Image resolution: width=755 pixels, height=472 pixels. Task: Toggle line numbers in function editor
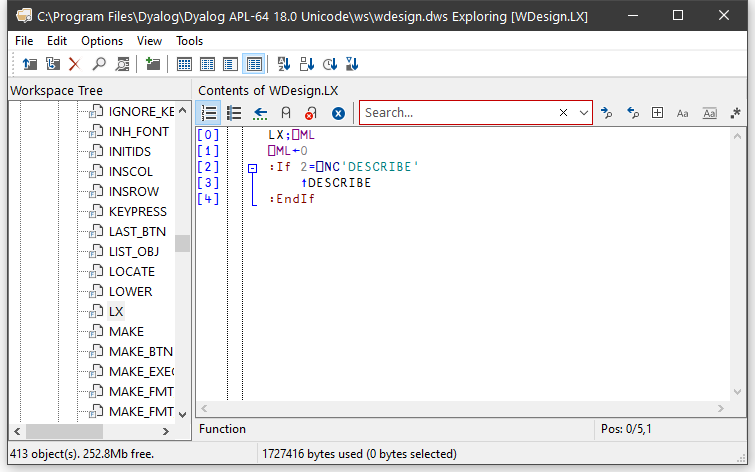[210, 113]
